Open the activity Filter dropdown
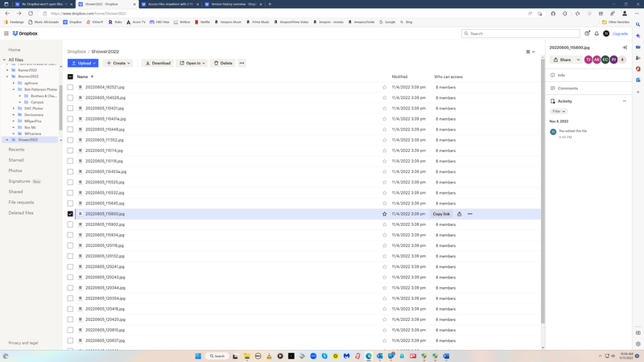 point(559,111)
